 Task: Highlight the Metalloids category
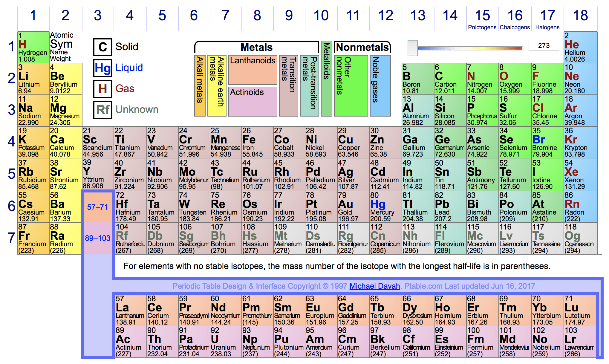tap(326, 86)
